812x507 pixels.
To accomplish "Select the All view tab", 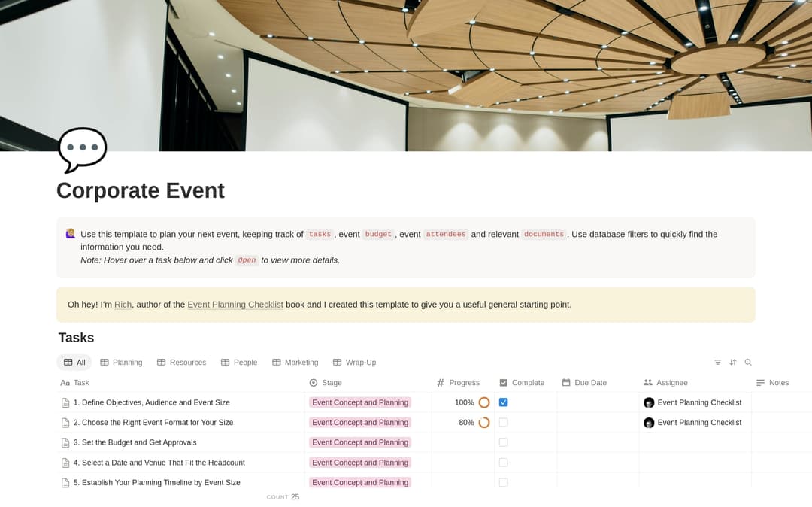I will (x=74, y=363).
